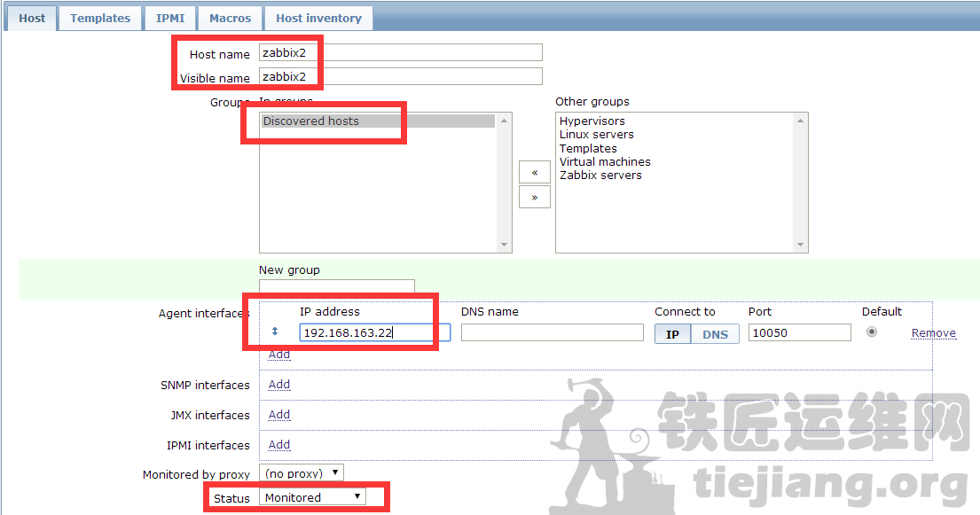
Task: Click the New group input field
Action: (x=337, y=286)
